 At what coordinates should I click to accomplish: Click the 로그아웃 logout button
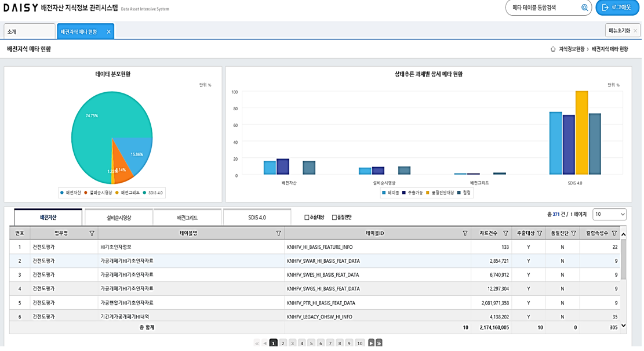(x=617, y=8)
